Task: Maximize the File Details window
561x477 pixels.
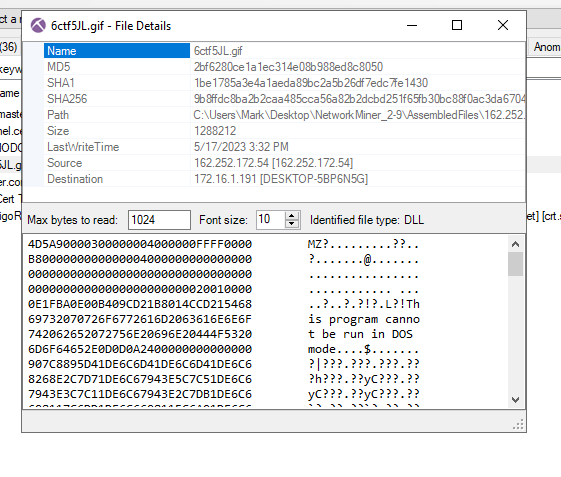Action: [x=457, y=25]
